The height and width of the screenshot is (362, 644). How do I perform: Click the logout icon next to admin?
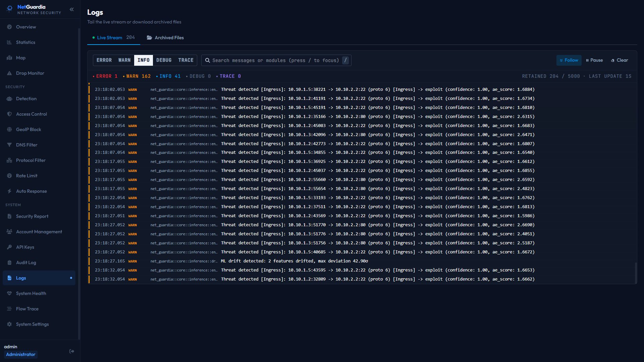(71, 351)
